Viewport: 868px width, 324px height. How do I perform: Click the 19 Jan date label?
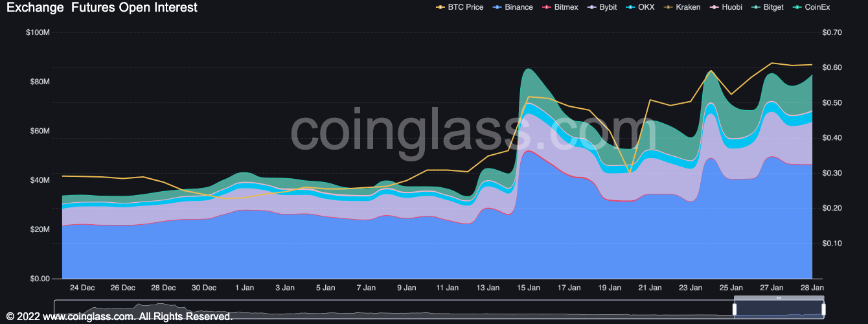(610, 288)
